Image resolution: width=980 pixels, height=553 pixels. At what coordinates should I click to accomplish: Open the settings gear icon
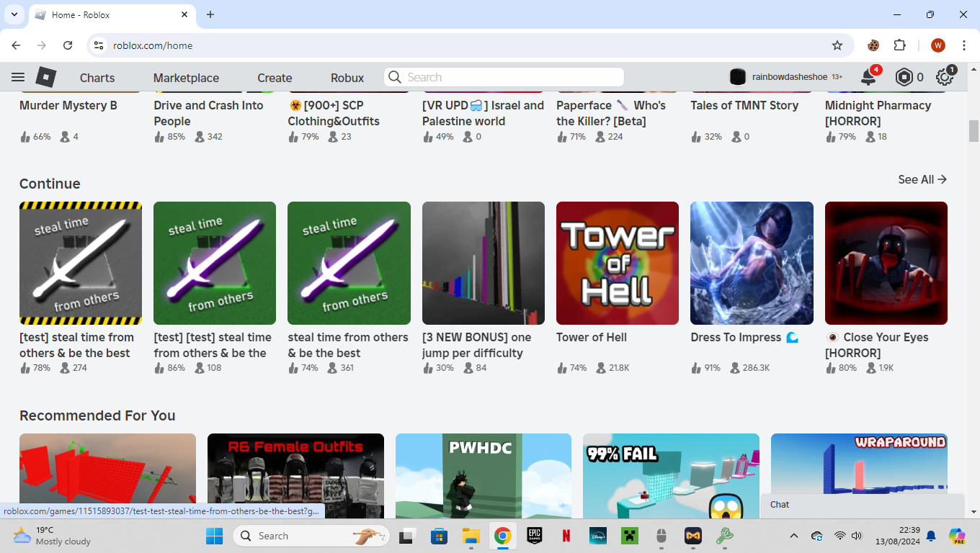[944, 77]
